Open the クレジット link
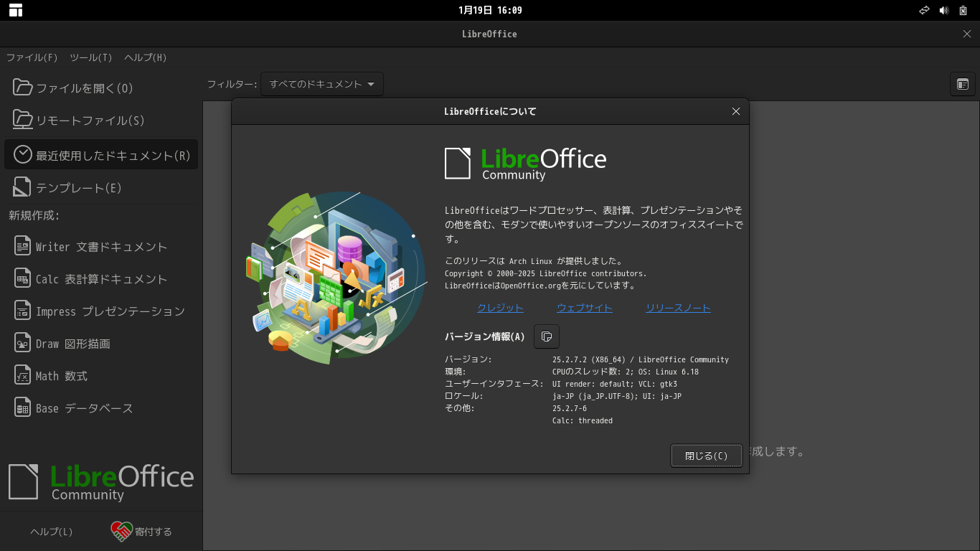980x551 pixels. [501, 308]
